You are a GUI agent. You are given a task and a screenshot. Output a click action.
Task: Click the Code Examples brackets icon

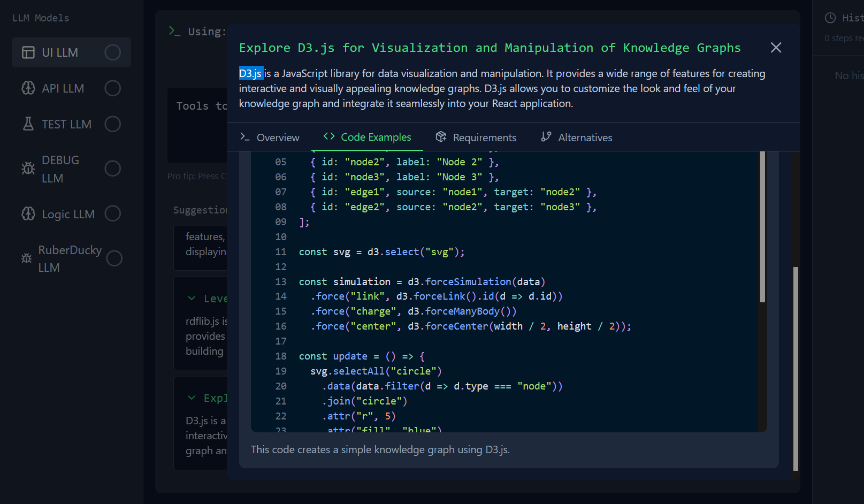[329, 136]
